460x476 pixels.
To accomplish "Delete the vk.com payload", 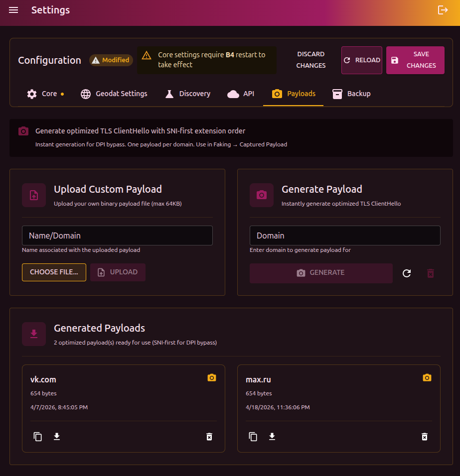I will 209,437.
